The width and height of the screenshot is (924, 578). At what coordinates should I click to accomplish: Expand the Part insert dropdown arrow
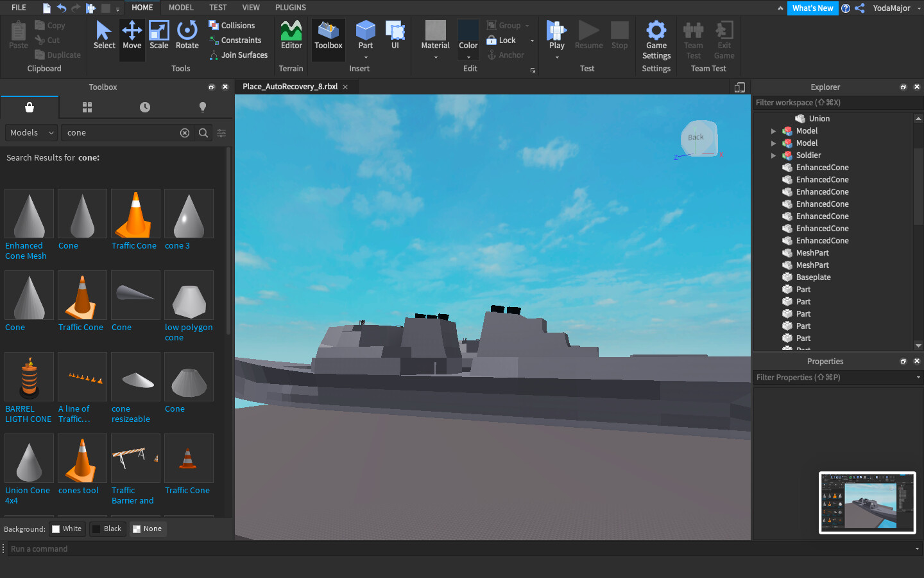(366, 57)
